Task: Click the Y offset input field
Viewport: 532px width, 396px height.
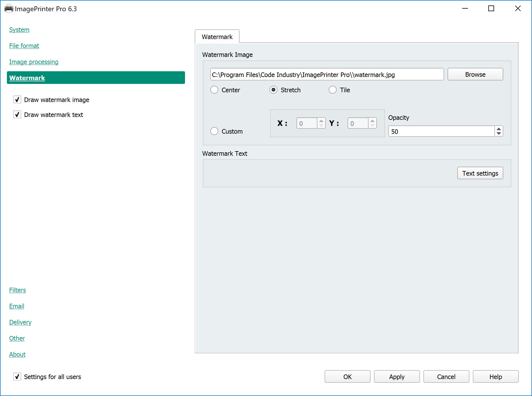Action: tap(358, 124)
